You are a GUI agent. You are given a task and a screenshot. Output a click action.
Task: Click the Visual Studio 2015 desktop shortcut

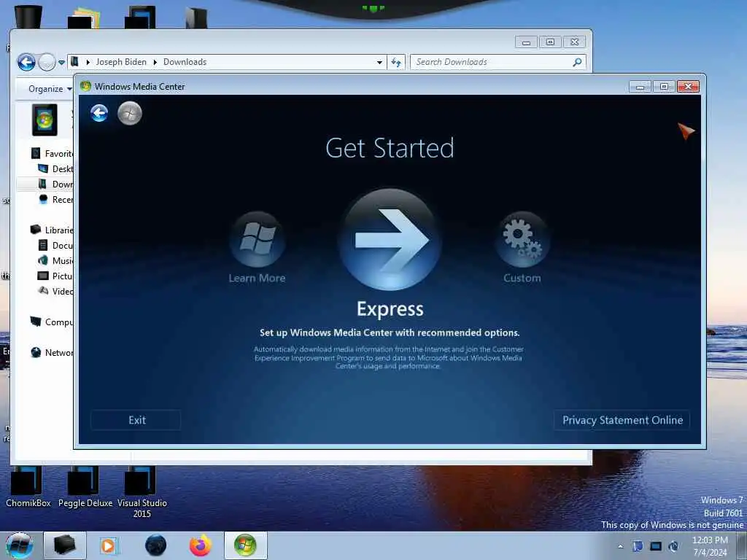point(142,492)
